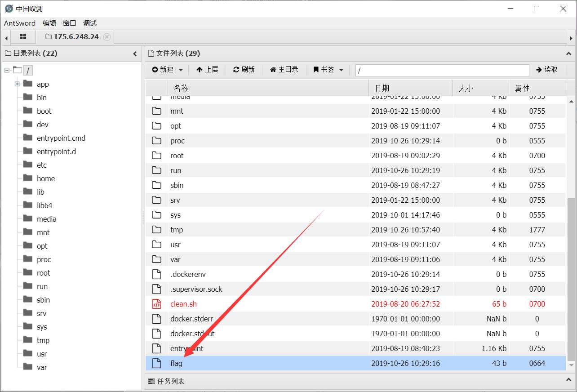Image resolution: width=577 pixels, height=392 pixels.
Task: Collapse the 目录列表 panel with its chevron
Action: [x=135, y=53]
